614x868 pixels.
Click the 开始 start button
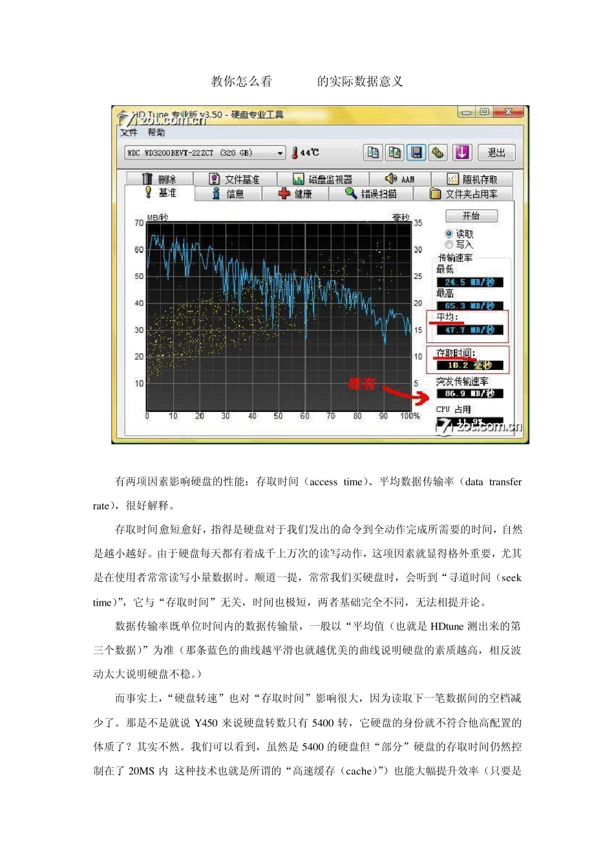(x=471, y=216)
